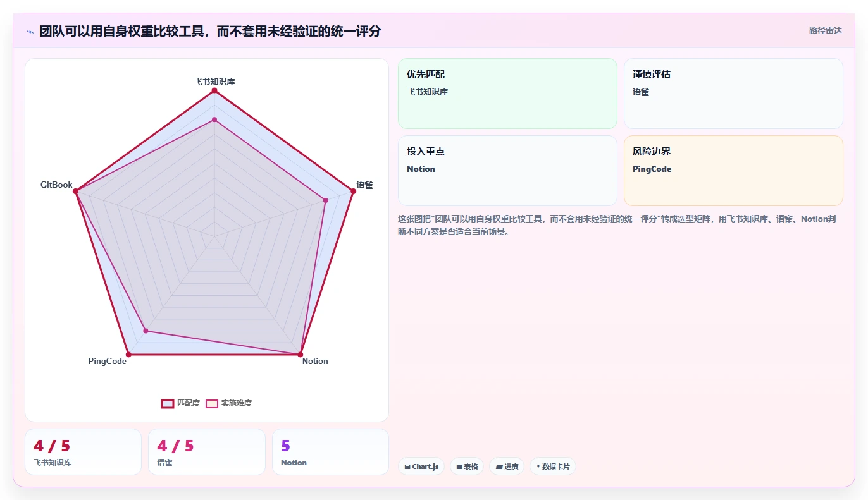
Task: Click the inner 实施难度 point on 语雀 axis
Action: tap(326, 200)
